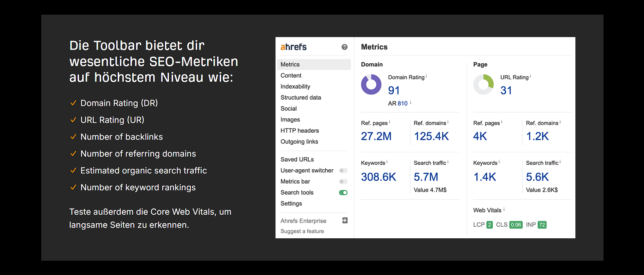Screen dimensions: 644x275
Task: Open the Content section
Action: click(291, 75)
